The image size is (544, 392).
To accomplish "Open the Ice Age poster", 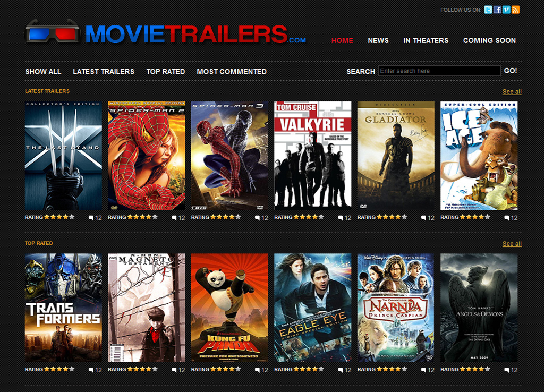I will 479,156.
